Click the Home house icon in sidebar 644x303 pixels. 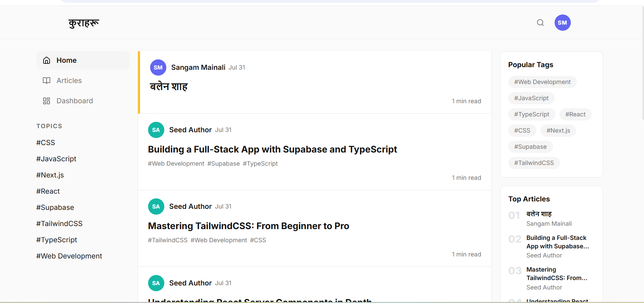47,60
